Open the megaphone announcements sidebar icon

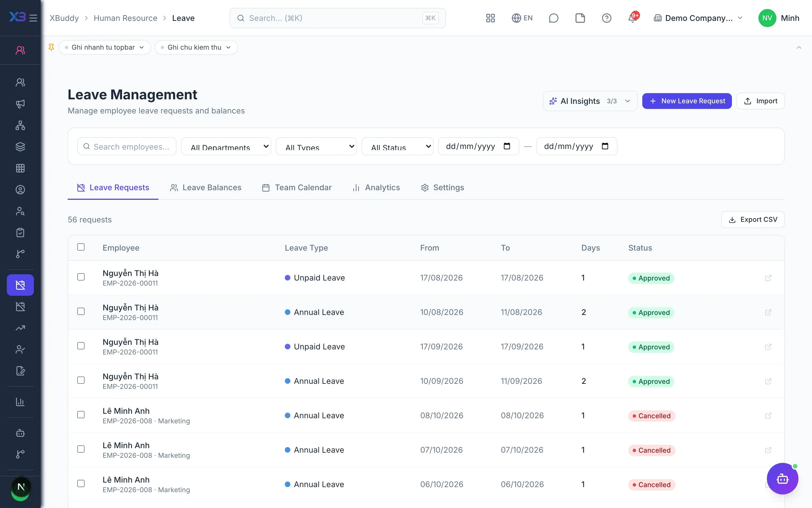pyautogui.click(x=21, y=104)
